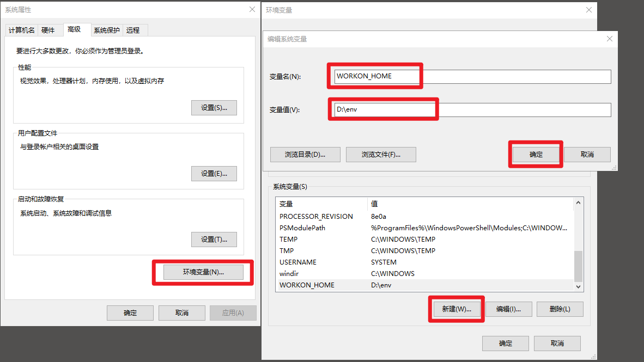Click 浏览文件(F)... button
The width and height of the screenshot is (644, 362).
pos(381,155)
